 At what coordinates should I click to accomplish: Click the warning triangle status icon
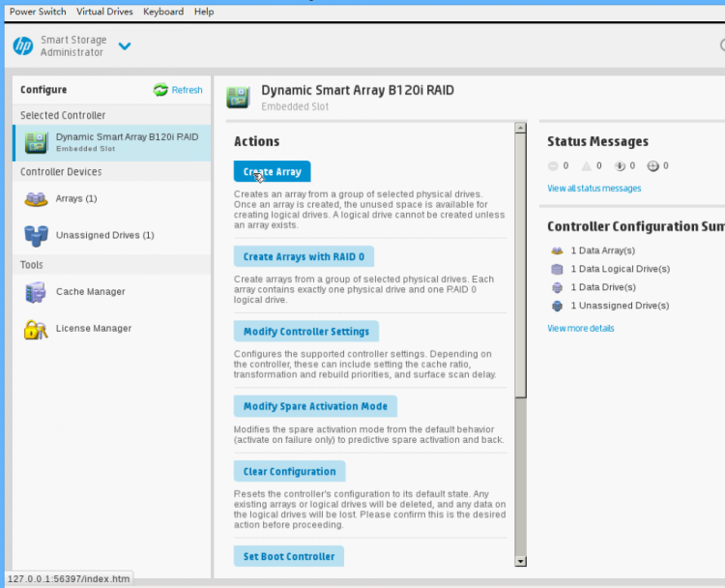[x=587, y=166]
